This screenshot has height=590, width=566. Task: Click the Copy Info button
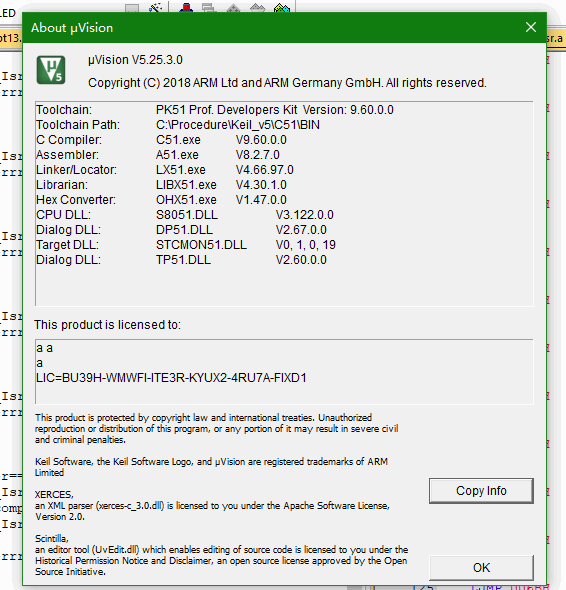[x=481, y=491]
